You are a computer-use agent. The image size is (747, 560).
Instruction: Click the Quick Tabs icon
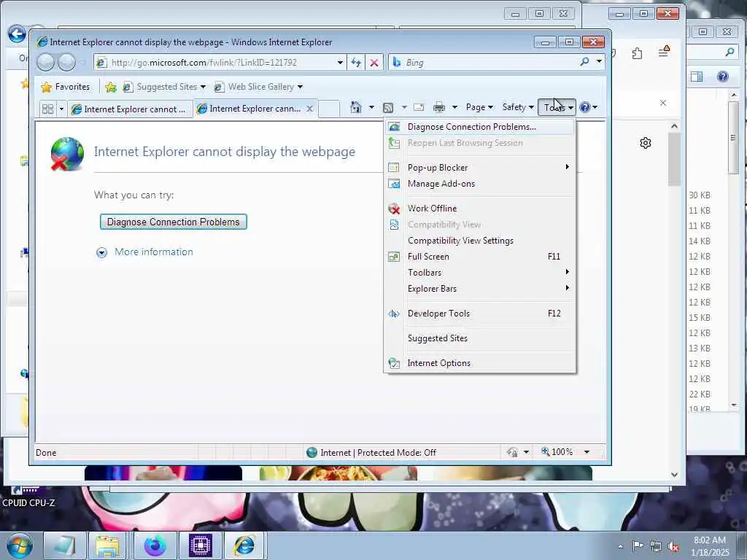[47, 109]
